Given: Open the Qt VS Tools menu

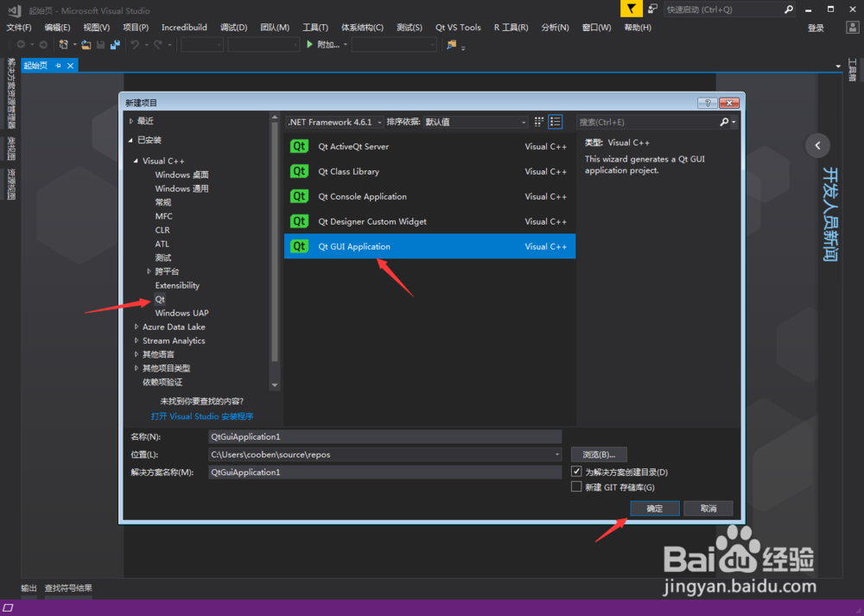Looking at the screenshot, I should coord(458,28).
